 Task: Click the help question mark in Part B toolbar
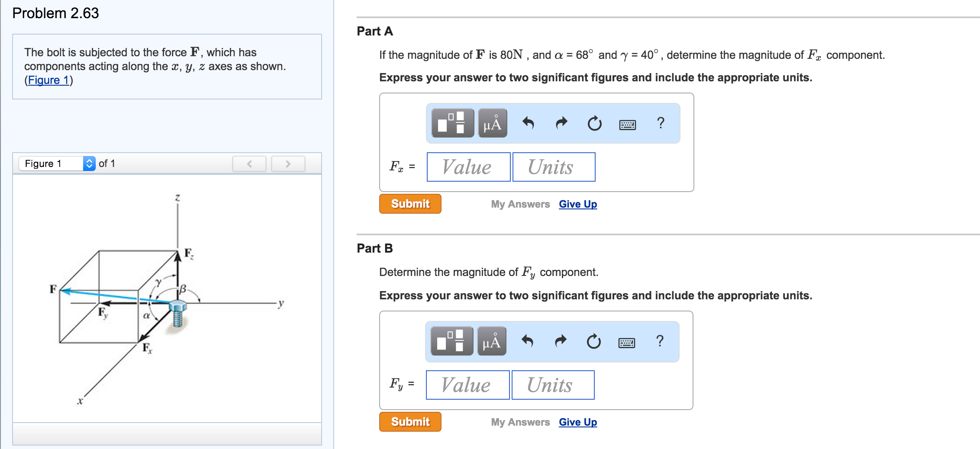pos(660,341)
